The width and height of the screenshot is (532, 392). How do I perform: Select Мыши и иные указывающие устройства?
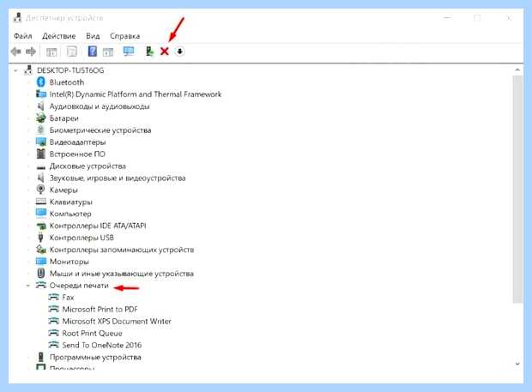122,274
